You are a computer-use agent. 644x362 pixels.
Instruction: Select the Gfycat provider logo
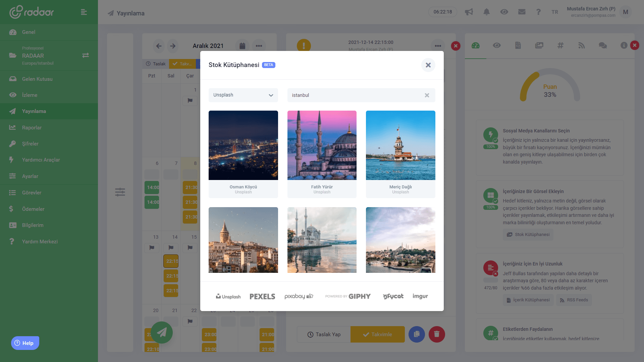click(x=393, y=296)
